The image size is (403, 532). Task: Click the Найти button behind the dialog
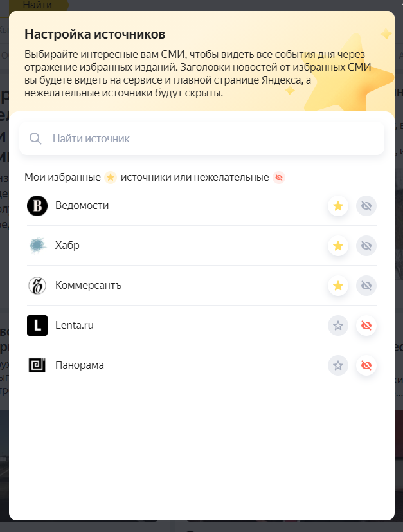point(37,5)
